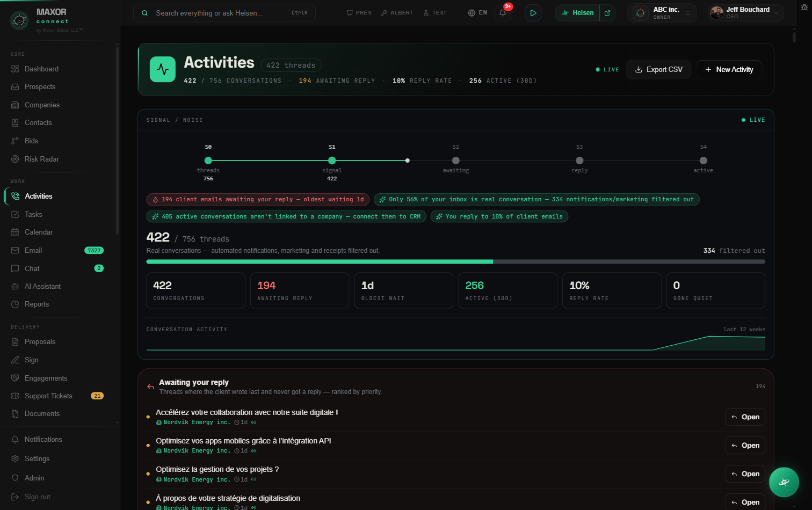This screenshot has height=510, width=812.
Task: Open notifications bell with 9+ badge
Action: [x=503, y=12]
